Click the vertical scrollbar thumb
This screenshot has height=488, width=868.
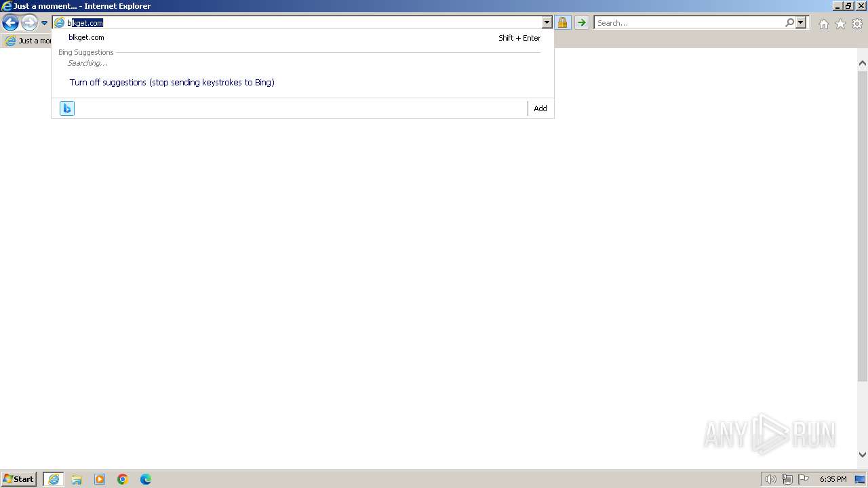pyautogui.click(x=863, y=225)
